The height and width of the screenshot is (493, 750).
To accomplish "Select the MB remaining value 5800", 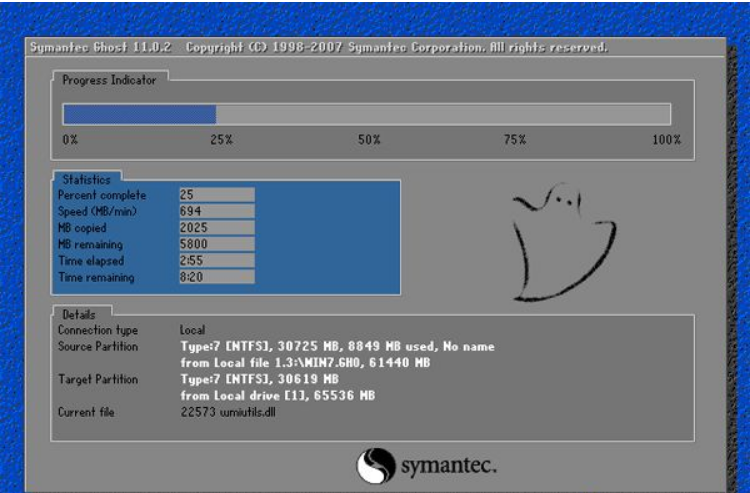I will 216,244.
